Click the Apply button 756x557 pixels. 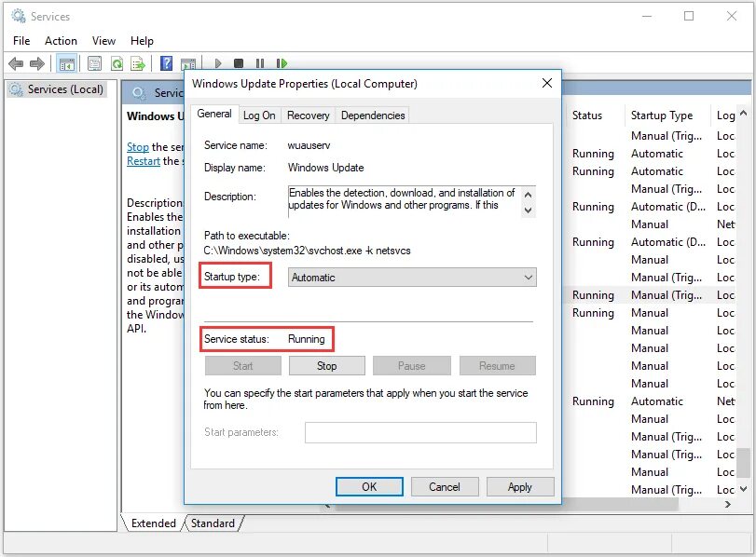click(x=520, y=486)
